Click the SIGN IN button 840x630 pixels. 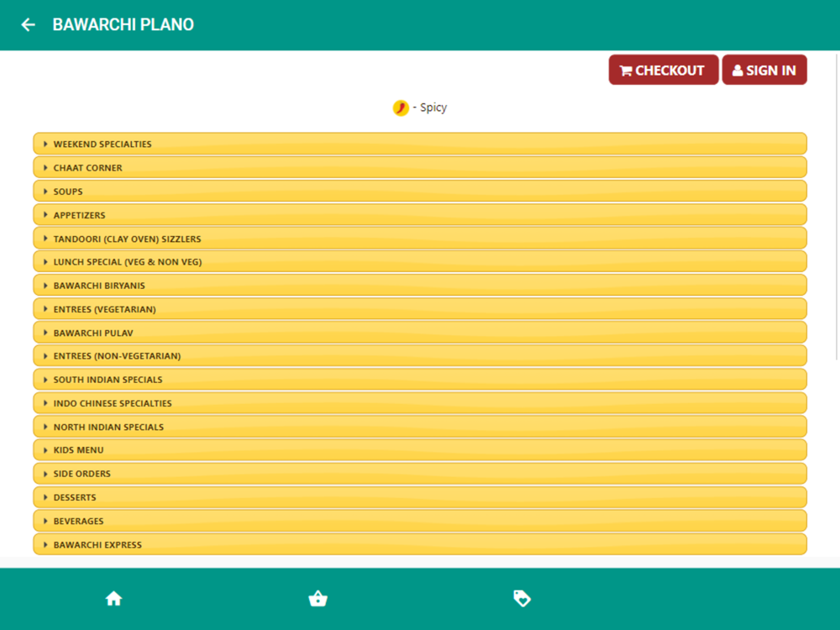pos(764,71)
